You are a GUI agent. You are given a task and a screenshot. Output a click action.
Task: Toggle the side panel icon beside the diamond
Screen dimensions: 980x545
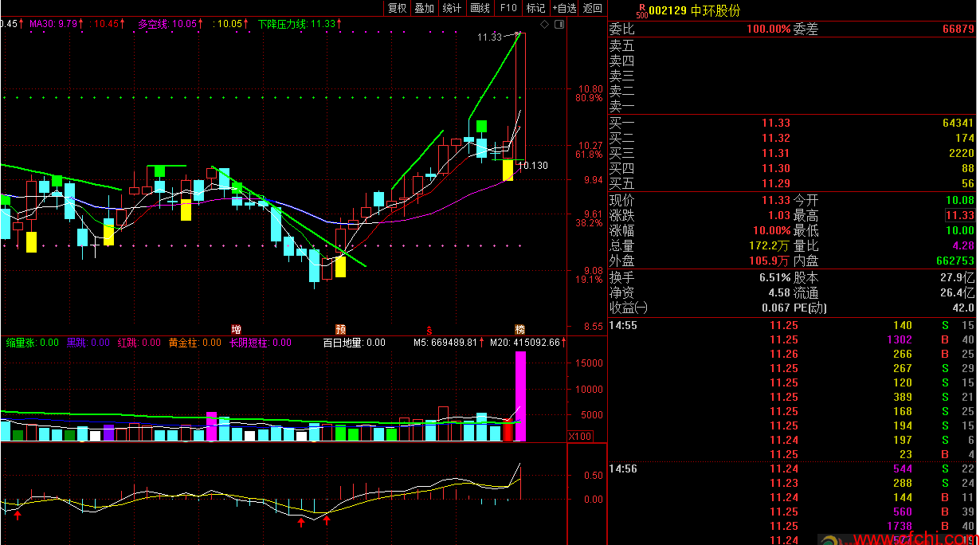559,25
